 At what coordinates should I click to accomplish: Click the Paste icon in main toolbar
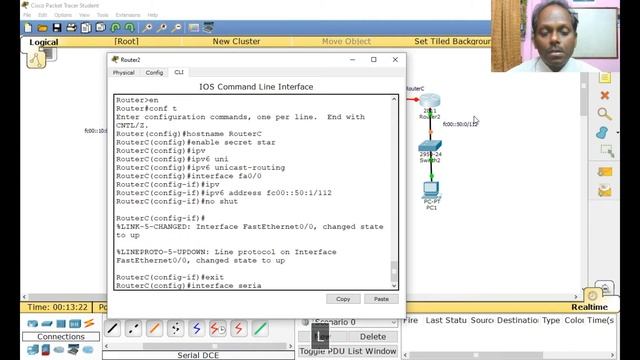coord(100,28)
